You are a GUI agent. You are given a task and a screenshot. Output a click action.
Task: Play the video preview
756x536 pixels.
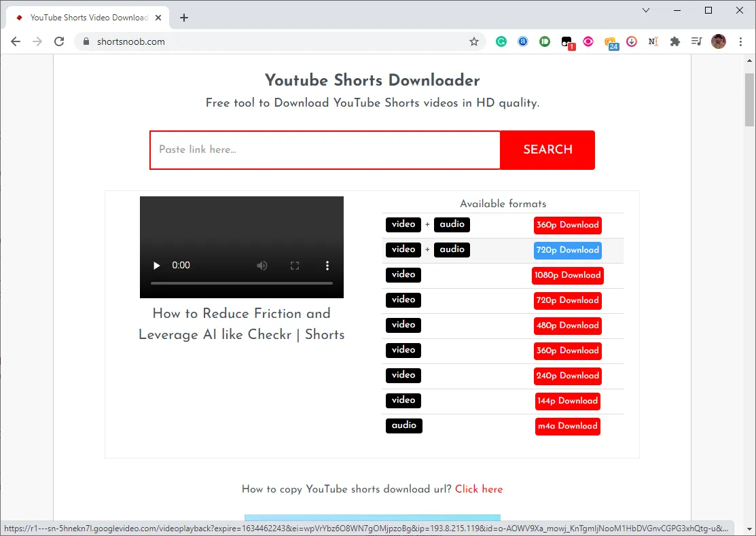coord(157,266)
